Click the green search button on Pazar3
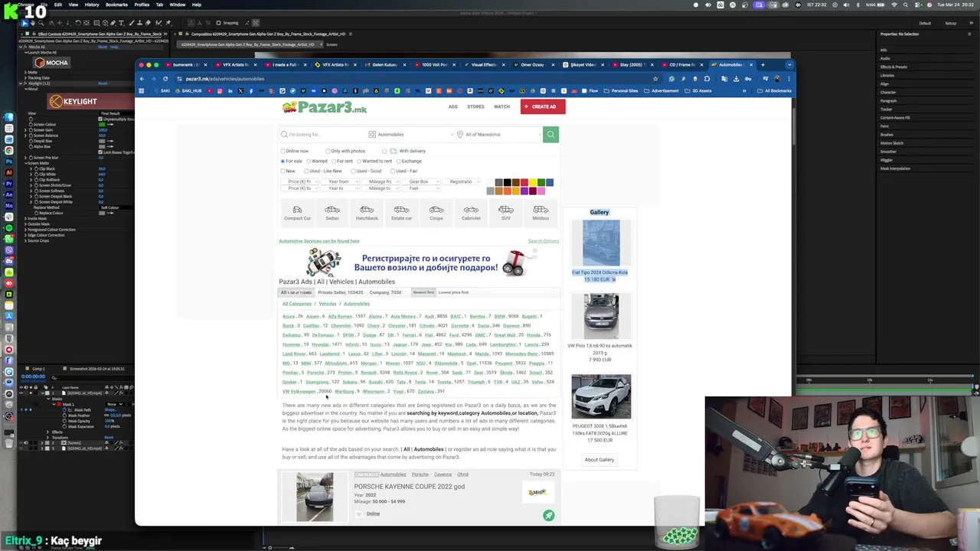The width and height of the screenshot is (980, 551). coord(550,135)
